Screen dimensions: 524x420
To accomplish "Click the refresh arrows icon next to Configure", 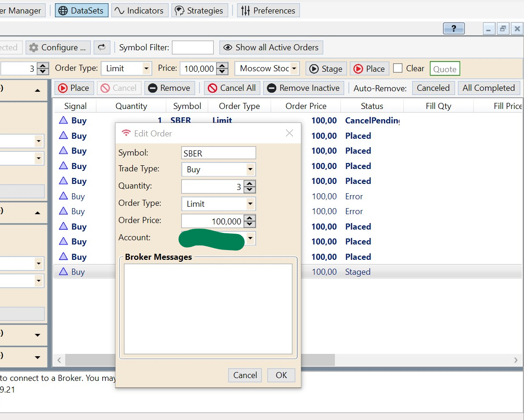I will tap(102, 47).
